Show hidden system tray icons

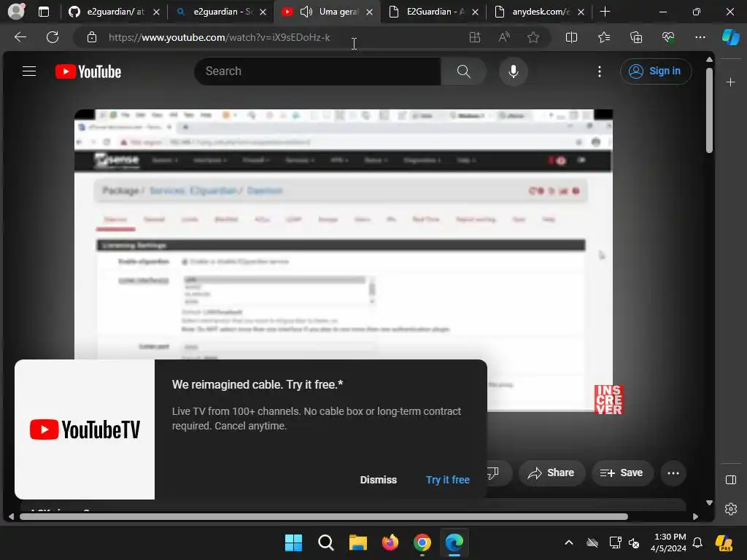(x=569, y=542)
